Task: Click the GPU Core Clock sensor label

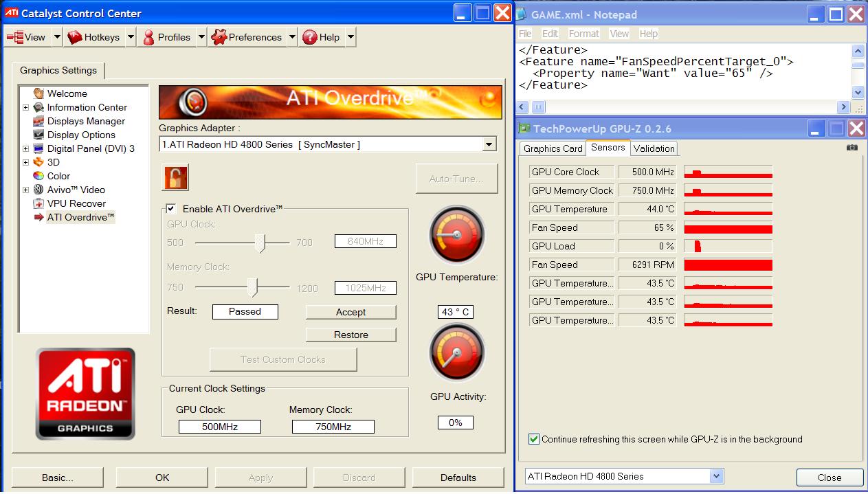Action: tap(571, 172)
